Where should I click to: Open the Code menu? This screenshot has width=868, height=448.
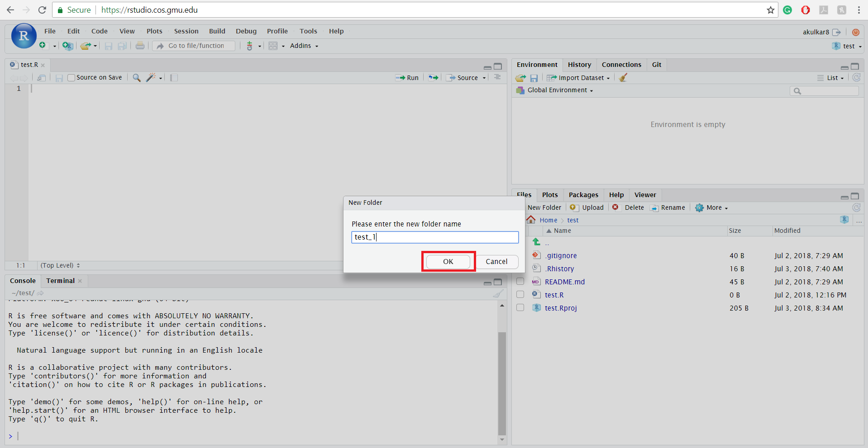[x=100, y=31]
